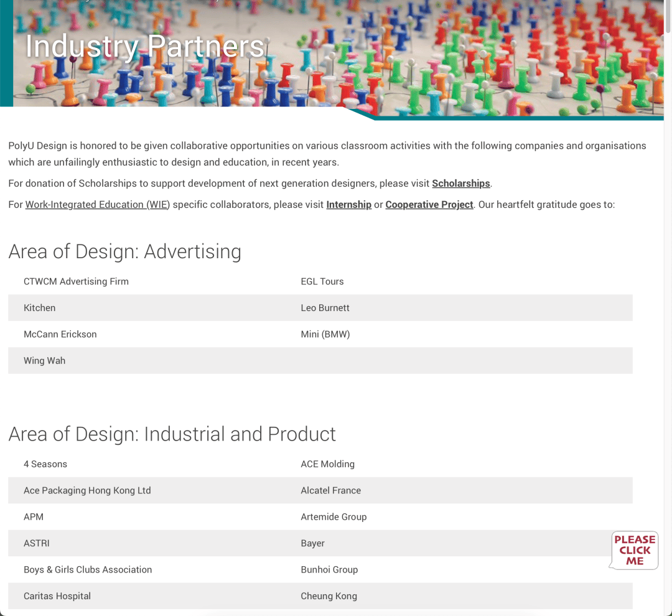This screenshot has height=616, width=672.
Task: Click the page's vertical scrollbar
Action: pyautogui.click(x=668, y=249)
